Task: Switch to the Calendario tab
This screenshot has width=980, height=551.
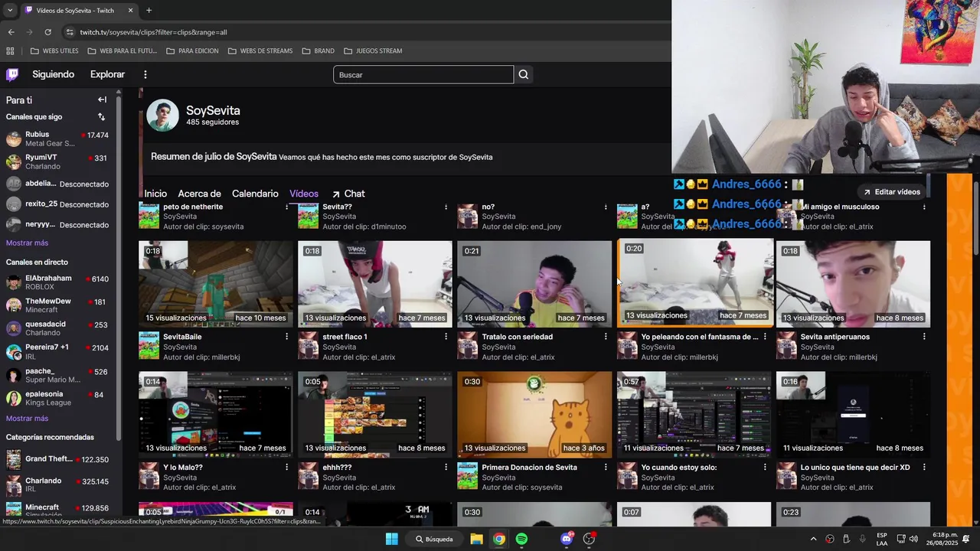Action: pos(255,194)
